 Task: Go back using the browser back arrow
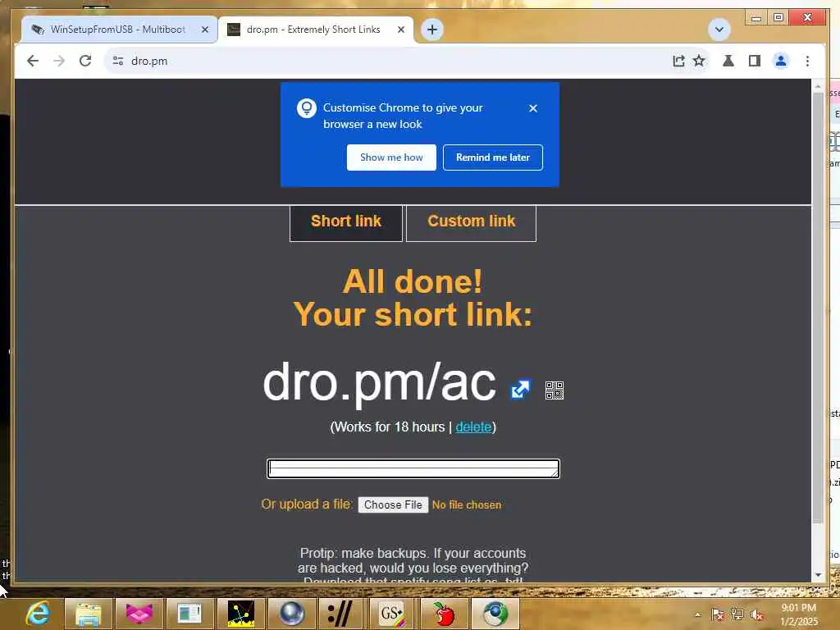click(x=33, y=61)
